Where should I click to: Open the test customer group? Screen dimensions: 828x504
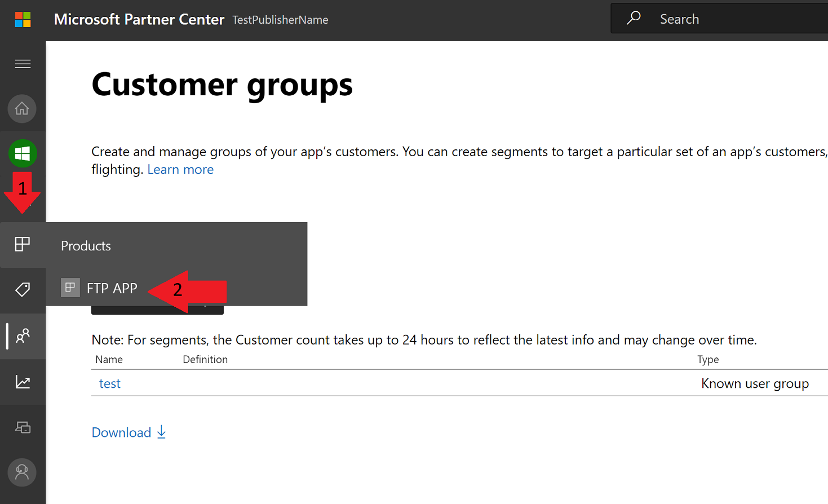(110, 383)
